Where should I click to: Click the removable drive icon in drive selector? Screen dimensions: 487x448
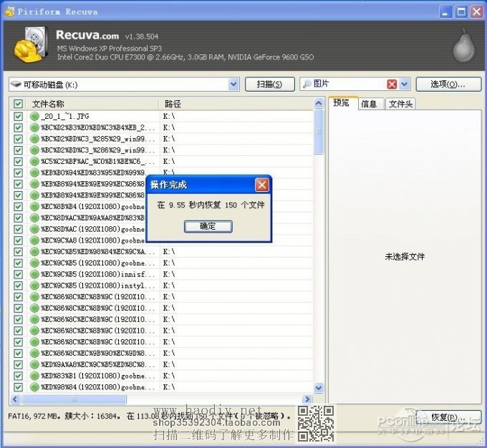tap(16, 84)
